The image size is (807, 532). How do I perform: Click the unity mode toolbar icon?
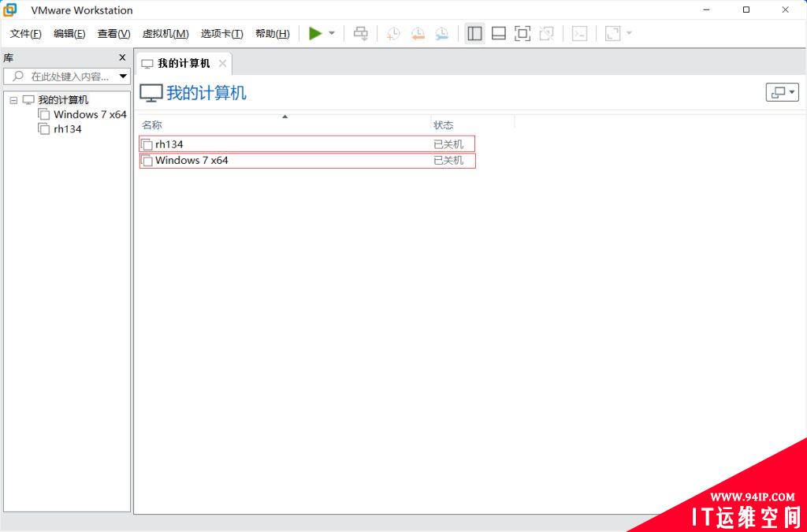pos(547,33)
